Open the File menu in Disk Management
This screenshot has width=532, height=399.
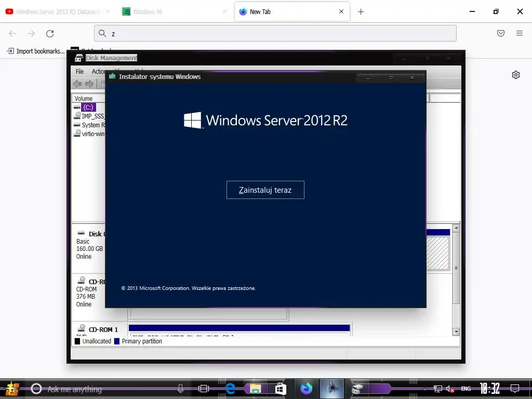[x=79, y=72]
